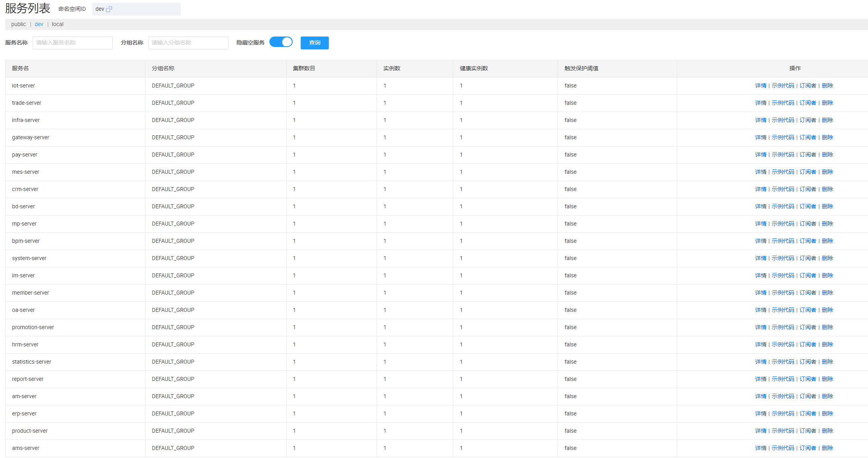The image size is (868, 458).
Task: Focus the group name input field
Action: 188,43
